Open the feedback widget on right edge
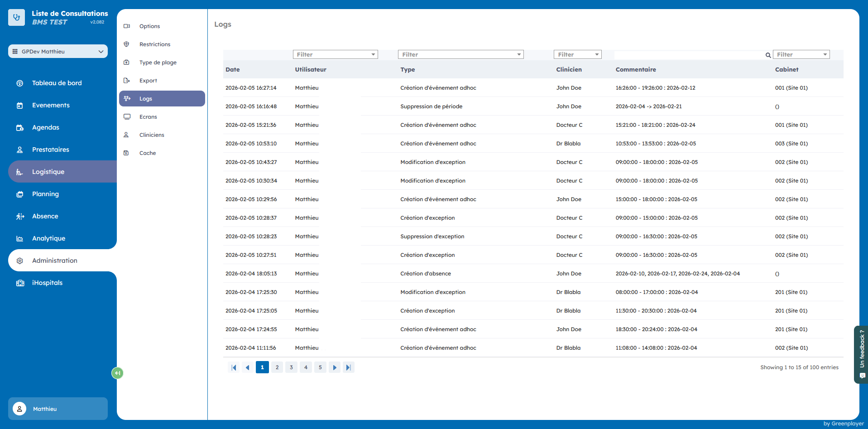The height and width of the screenshot is (429, 868). coord(862,354)
